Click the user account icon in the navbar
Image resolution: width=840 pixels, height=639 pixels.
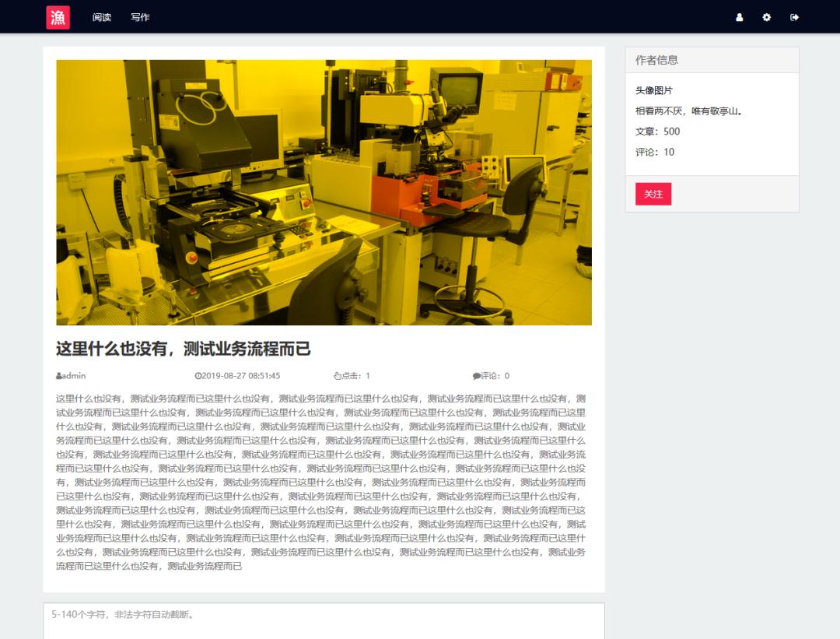[739, 17]
